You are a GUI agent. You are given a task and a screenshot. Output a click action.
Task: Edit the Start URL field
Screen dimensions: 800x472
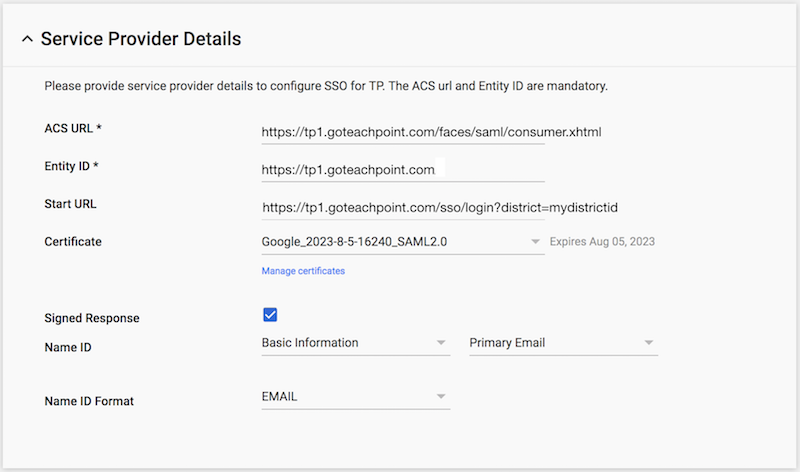tap(403, 208)
